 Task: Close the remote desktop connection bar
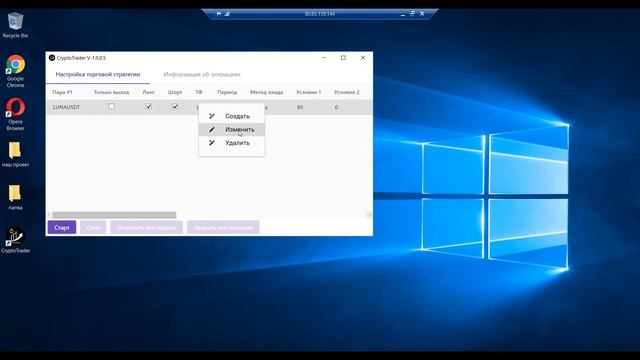pyautogui.click(x=422, y=14)
